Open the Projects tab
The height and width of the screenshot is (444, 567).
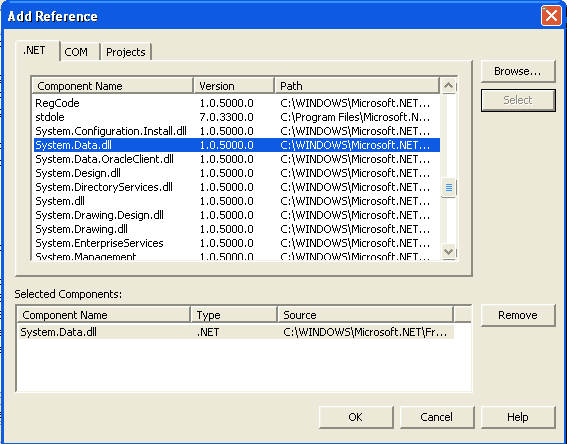(126, 52)
